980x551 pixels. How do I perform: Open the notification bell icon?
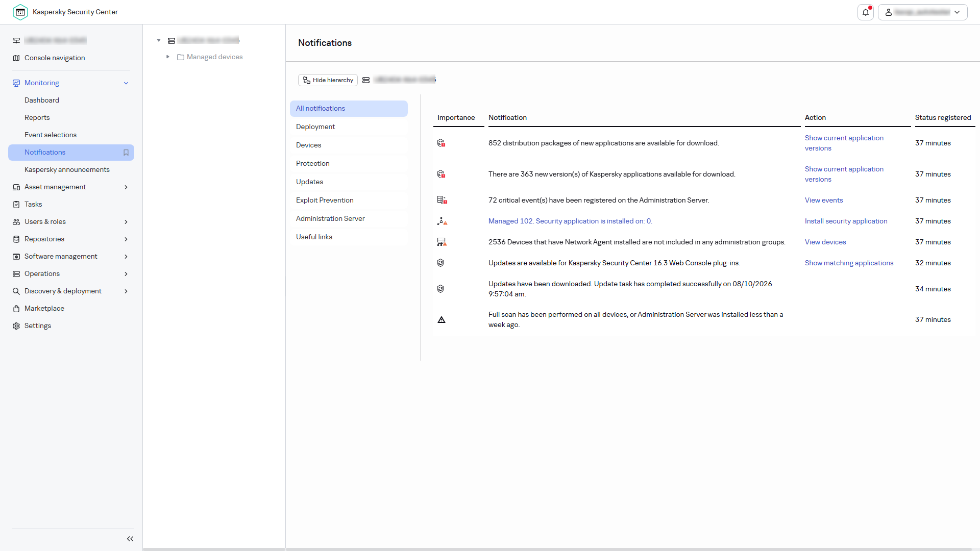click(x=866, y=12)
